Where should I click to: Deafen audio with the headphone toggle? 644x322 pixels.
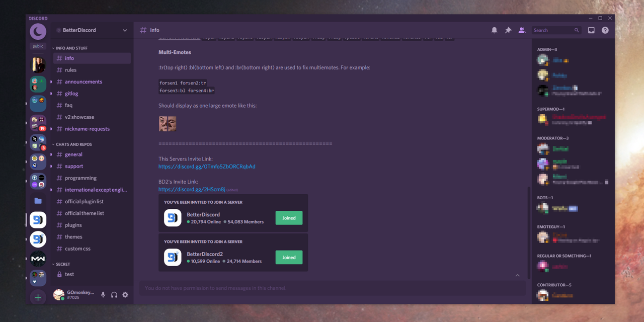click(114, 294)
